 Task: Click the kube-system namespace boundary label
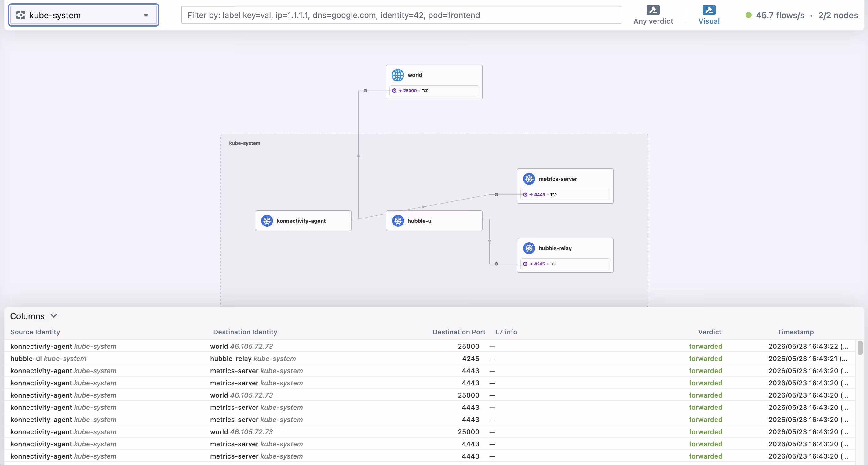[245, 143]
